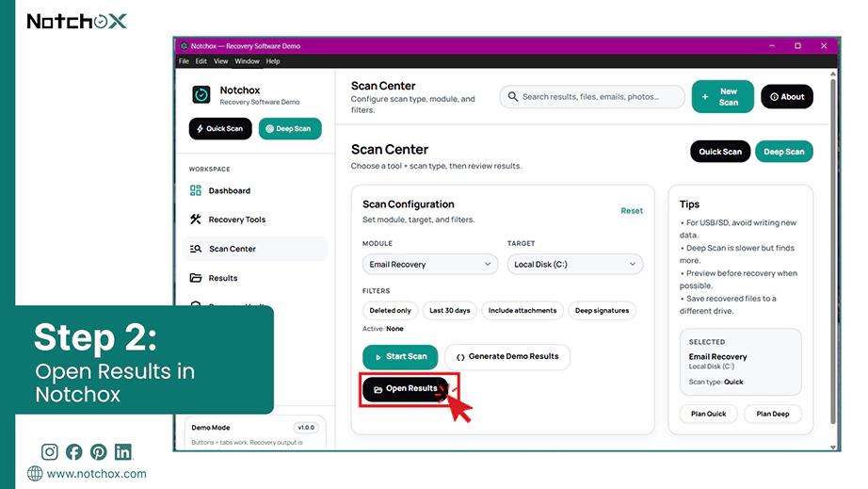
Task: Open the Window menu
Action: [247, 61]
